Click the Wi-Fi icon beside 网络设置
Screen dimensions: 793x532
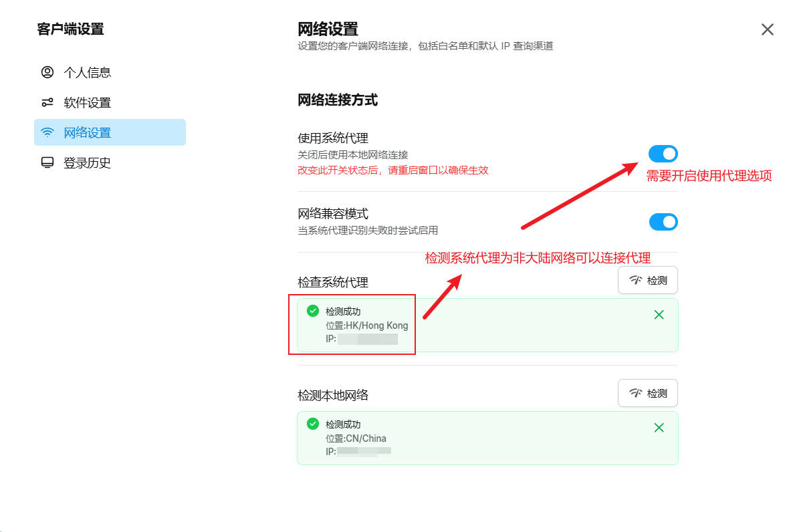[47, 132]
